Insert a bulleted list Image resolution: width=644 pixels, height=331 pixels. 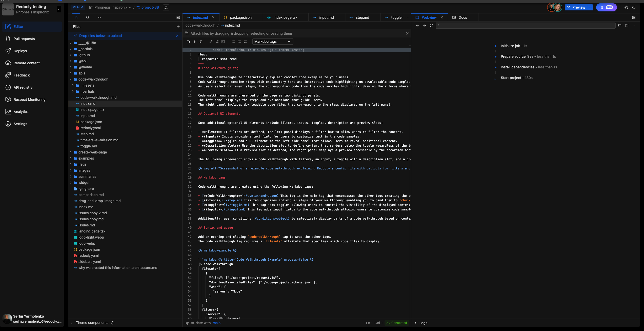click(233, 42)
